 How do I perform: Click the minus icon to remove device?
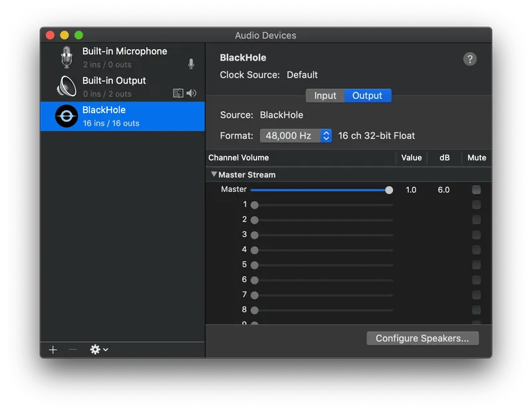72,350
